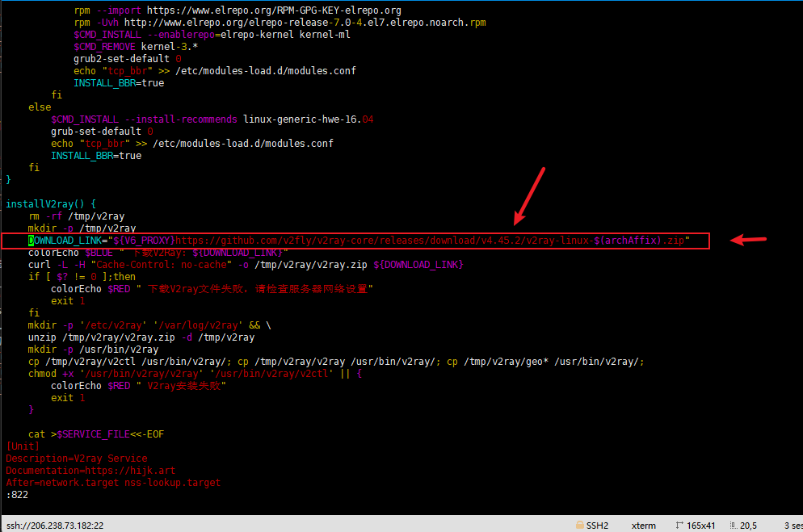The width and height of the screenshot is (803, 532).
Task: Click the sessions count in status bar
Action: [792, 525]
